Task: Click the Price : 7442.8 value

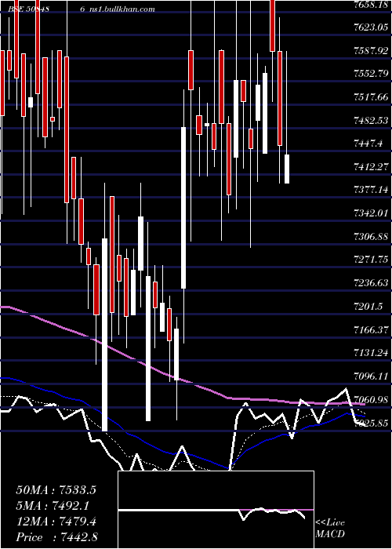Action: click(56, 536)
